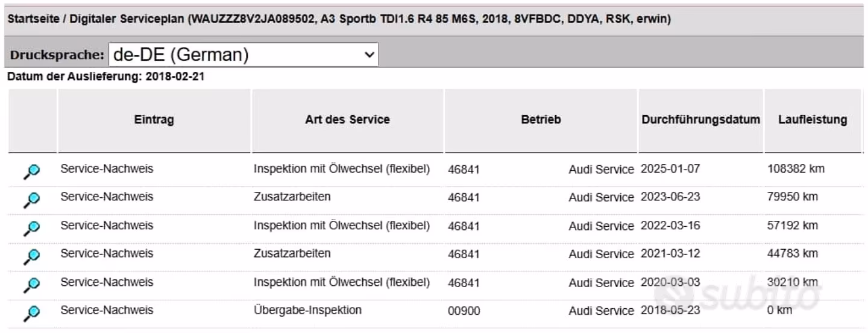Click magnifier icon for 79950 km entry
868x333 pixels.
[31, 199]
